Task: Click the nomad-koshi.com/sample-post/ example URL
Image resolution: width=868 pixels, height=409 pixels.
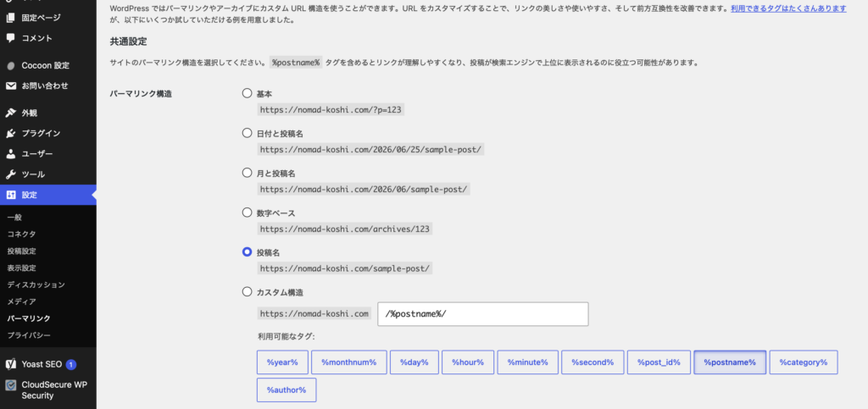Action: coord(345,268)
